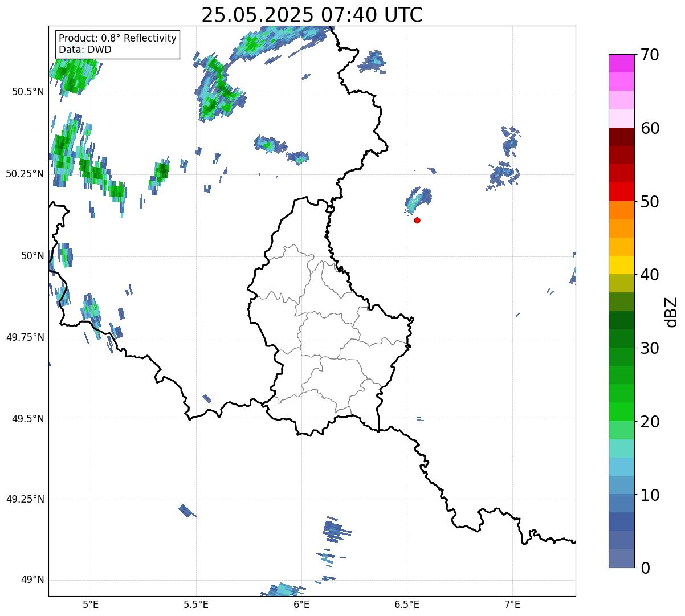This screenshot has width=685, height=616.
Task: Click the 5.5°E longitude label
Action: (x=196, y=604)
